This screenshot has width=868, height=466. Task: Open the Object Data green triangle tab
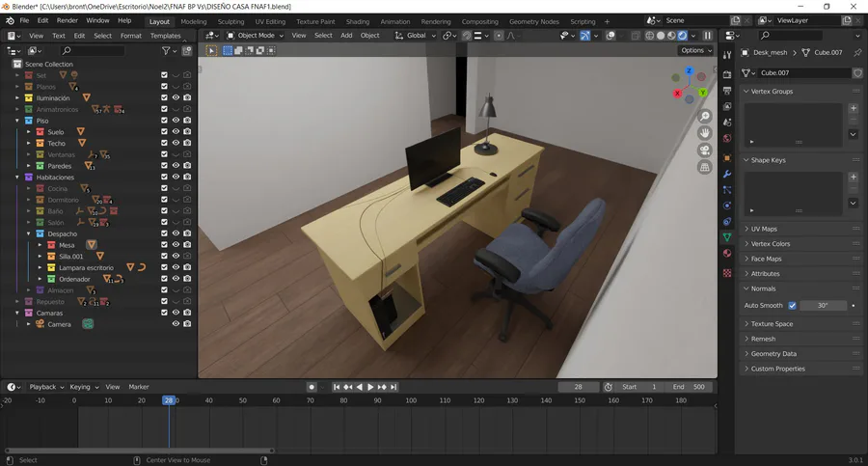[727, 237]
